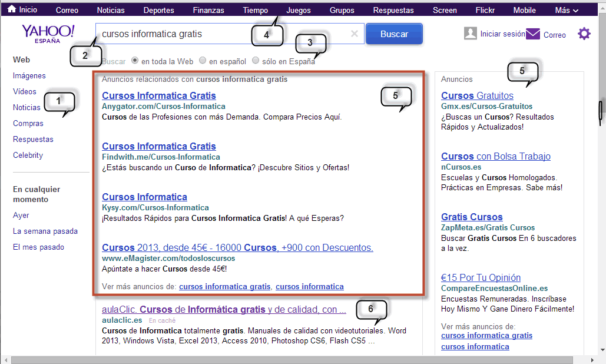The height and width of the screenshot is (364, 606).
Task: Open Flickr in the top bar
Action: point(485,11)
